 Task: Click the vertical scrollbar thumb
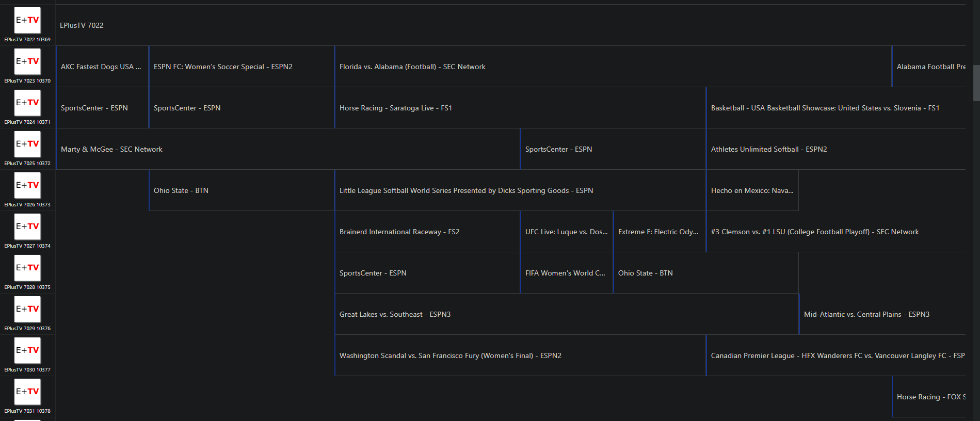(976, 83)
